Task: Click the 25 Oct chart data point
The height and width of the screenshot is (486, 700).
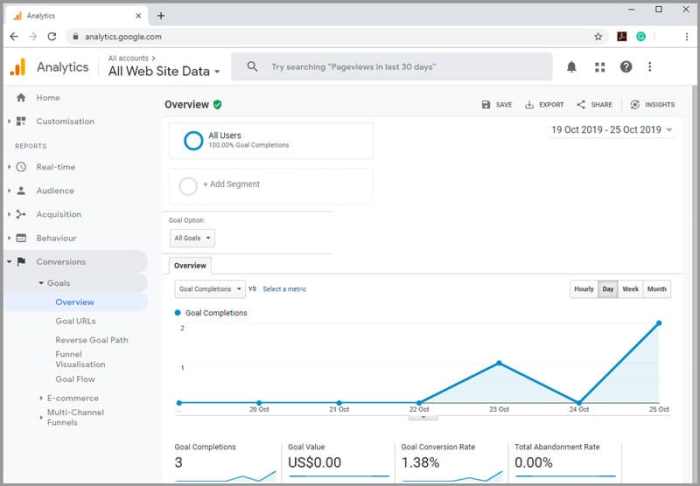Action: point(659,323)
